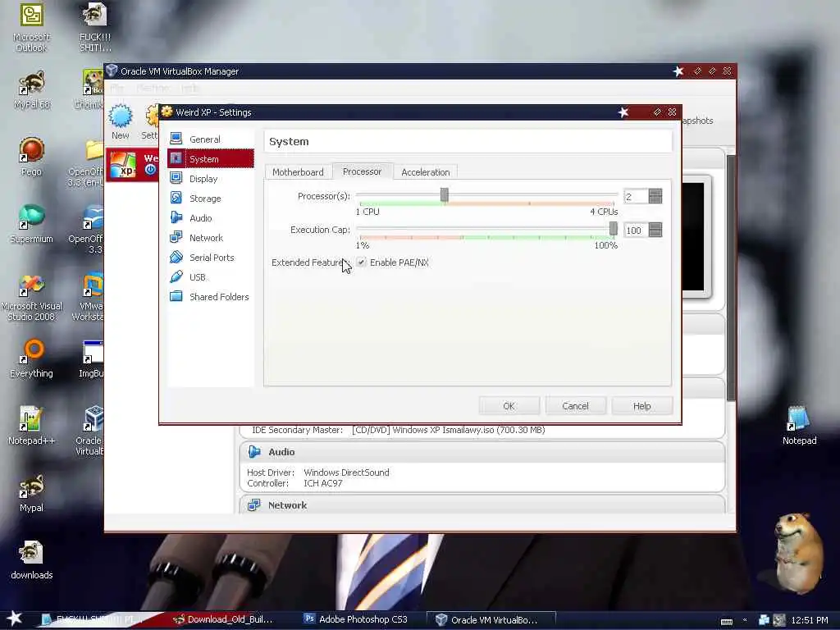Open USB settings icon in sidebar
Image resolution: width=840 pixels, height=630 pixels.
(x=176, y=277)
